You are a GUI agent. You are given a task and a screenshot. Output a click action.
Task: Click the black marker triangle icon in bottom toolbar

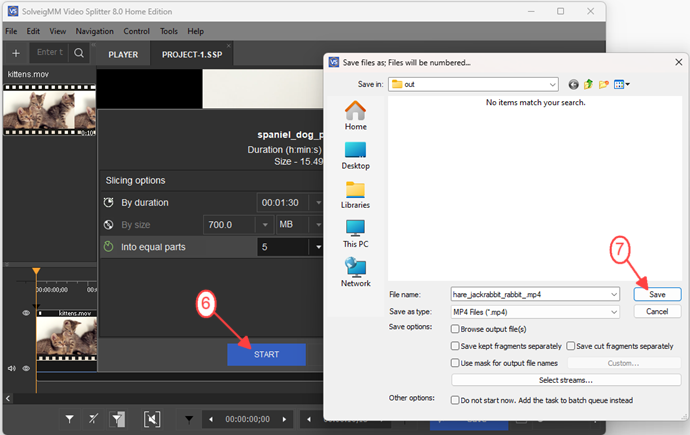(x=189, y=419)
